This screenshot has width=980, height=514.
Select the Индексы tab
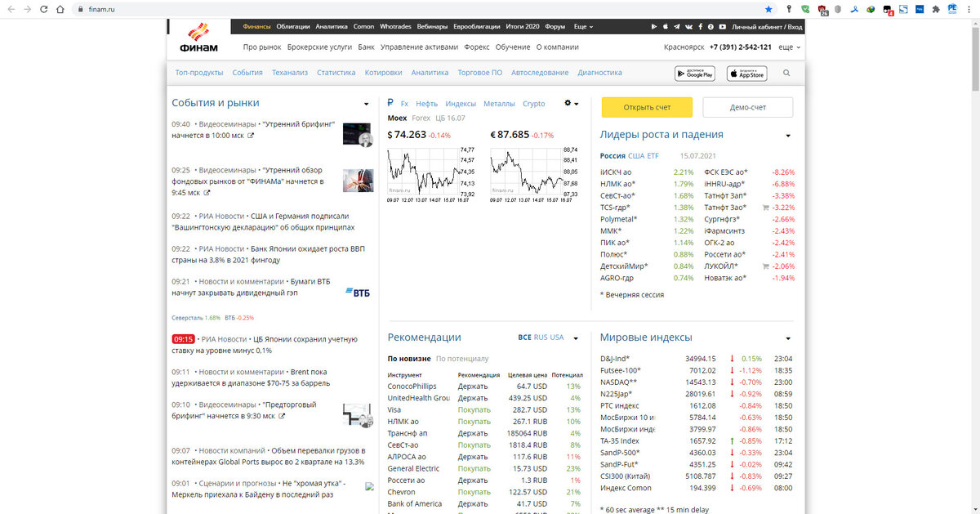461,104
